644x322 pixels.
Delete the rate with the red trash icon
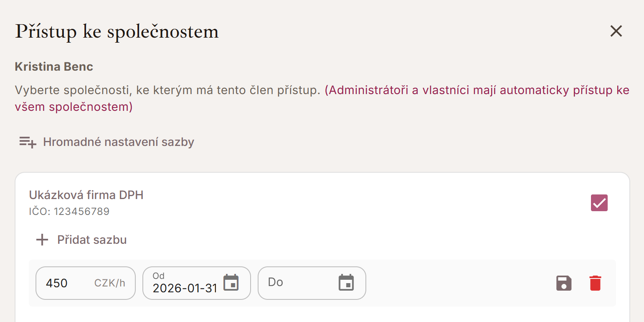tap(595, 283)
